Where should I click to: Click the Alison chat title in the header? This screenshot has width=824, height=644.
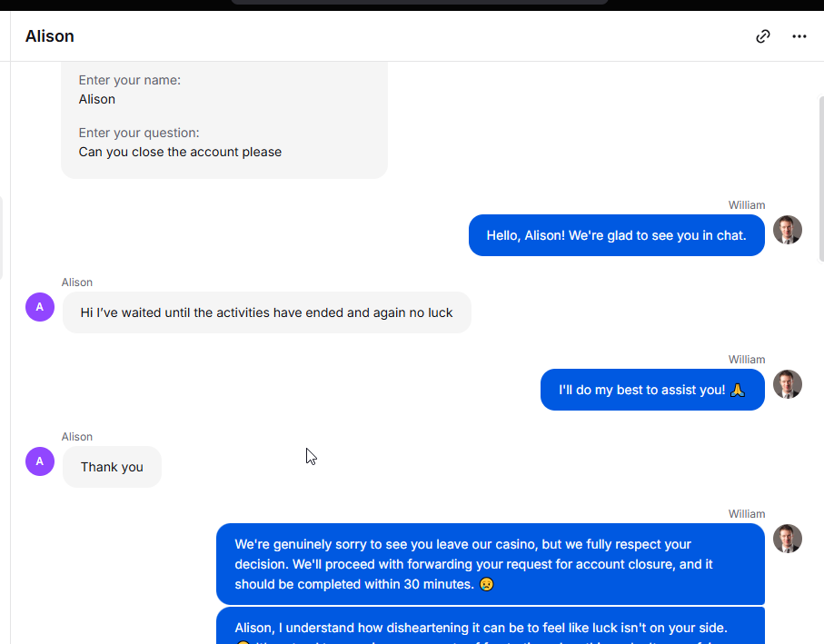(50, 36)
